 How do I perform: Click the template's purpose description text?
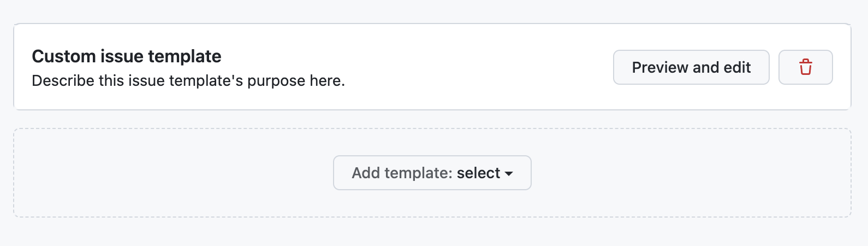(188, 81)
